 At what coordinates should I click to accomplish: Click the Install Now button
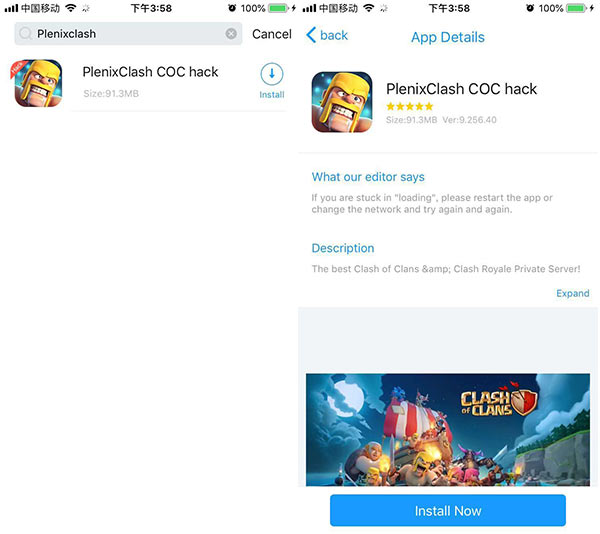[x=448, y=511]
